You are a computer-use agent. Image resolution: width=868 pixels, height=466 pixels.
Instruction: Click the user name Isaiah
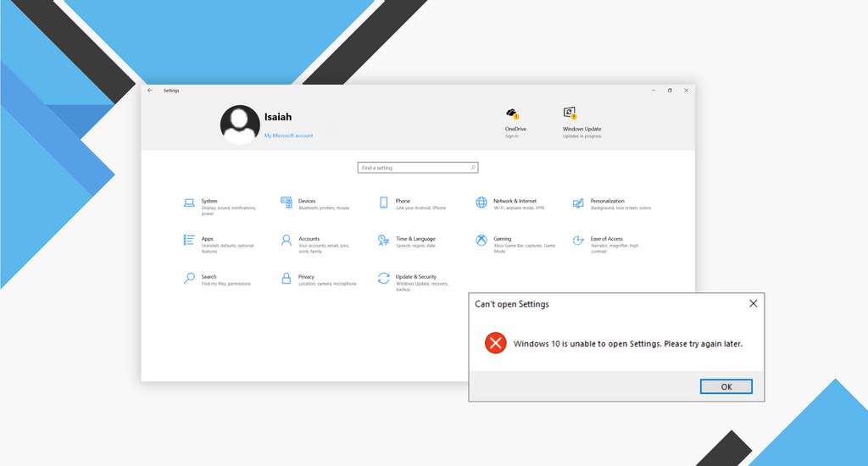click(278, 117)
